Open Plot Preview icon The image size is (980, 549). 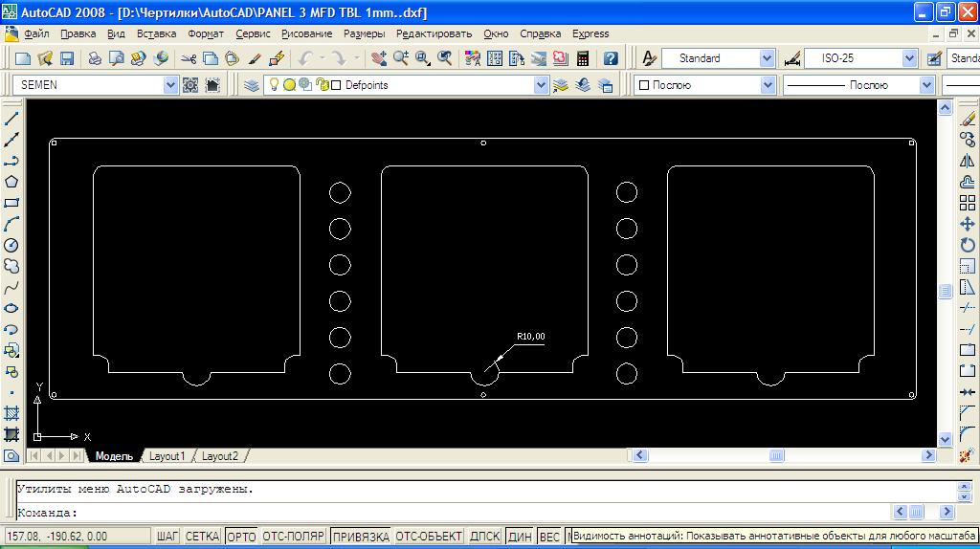click(116, 58)
